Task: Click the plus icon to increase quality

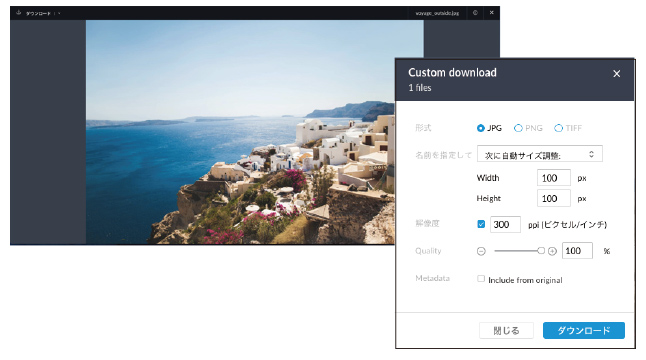Action: tap(552, 251)
